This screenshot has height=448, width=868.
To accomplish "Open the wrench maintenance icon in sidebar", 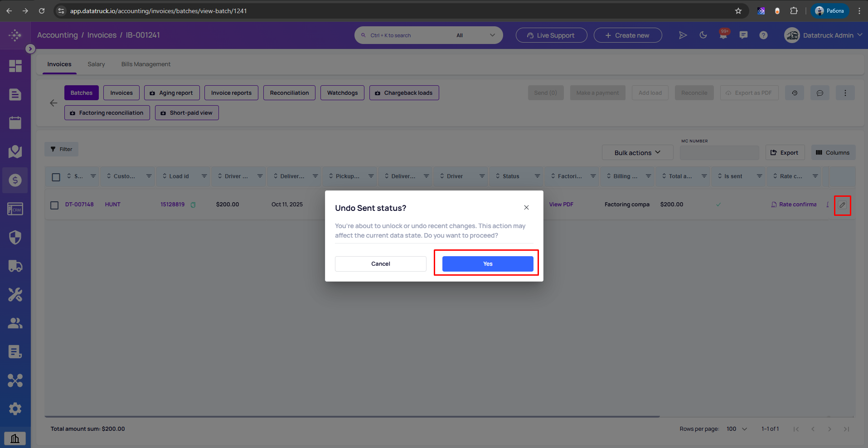I will (x=15, y=295).
